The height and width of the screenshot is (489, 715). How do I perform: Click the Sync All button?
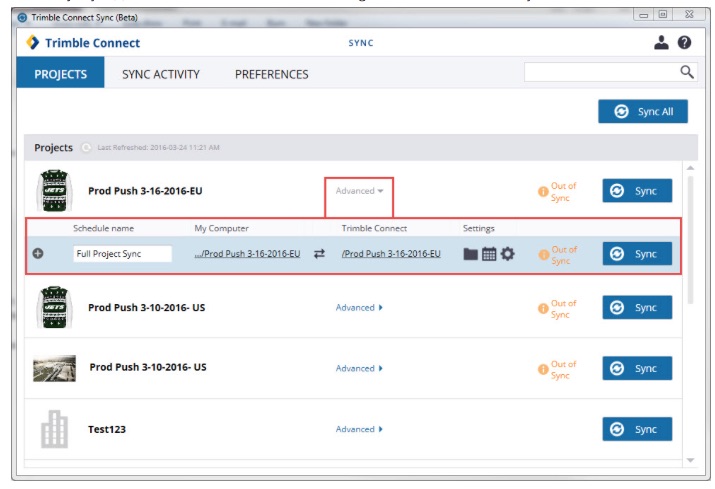[643, 111]
